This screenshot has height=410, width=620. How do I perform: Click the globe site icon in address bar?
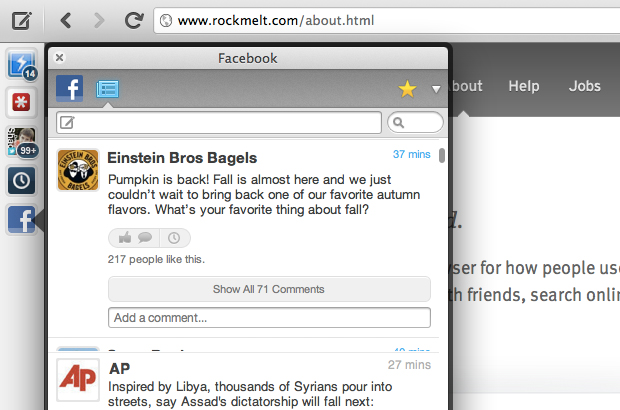click(166, 21)
